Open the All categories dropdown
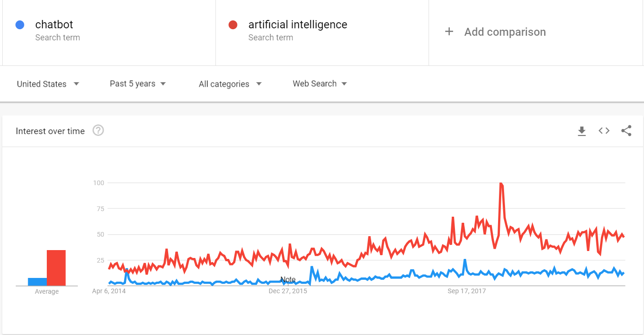This screenshot has width=644, height=335. point(230,84)
